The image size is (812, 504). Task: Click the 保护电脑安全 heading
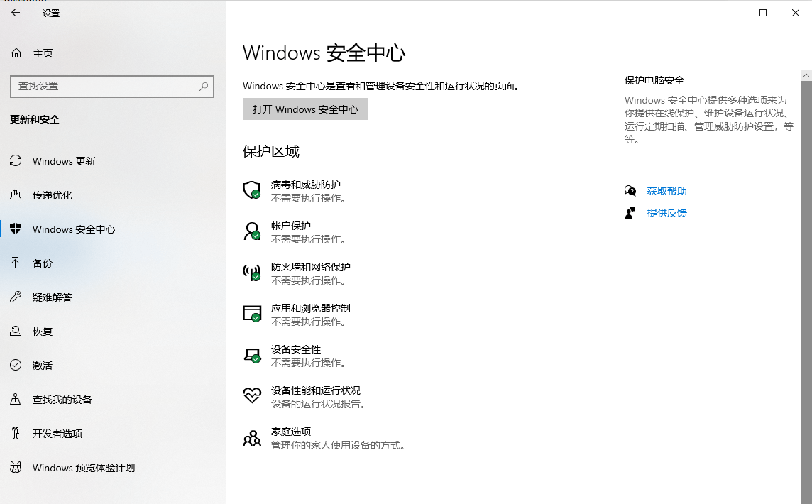[654, 80]
